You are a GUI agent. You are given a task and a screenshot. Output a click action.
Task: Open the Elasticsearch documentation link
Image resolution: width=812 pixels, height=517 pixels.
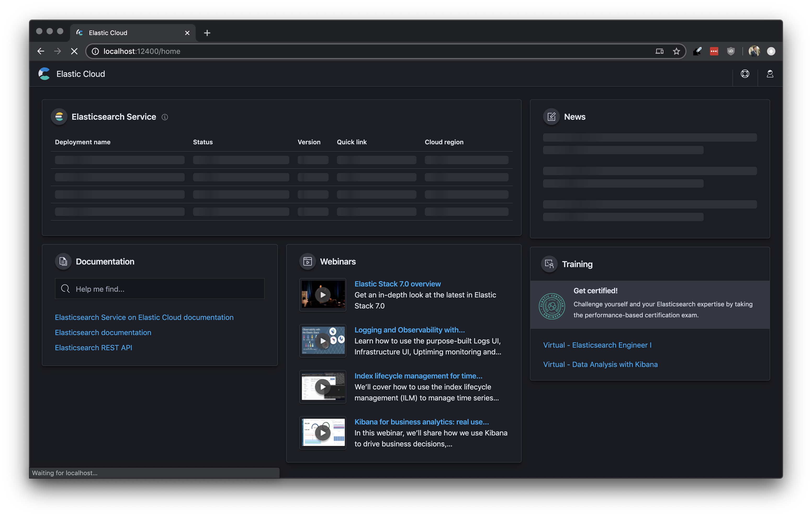103,332
